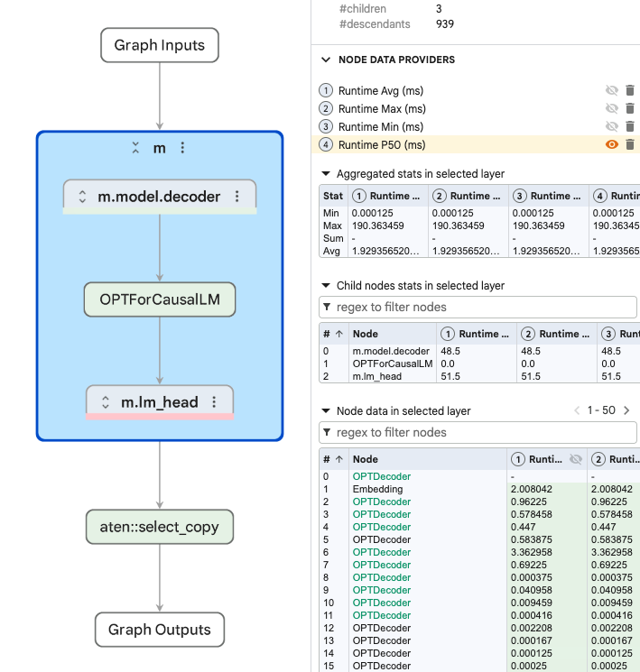Click Node column header in node data
The image size is (640, 672).
(x=428, y=459)
